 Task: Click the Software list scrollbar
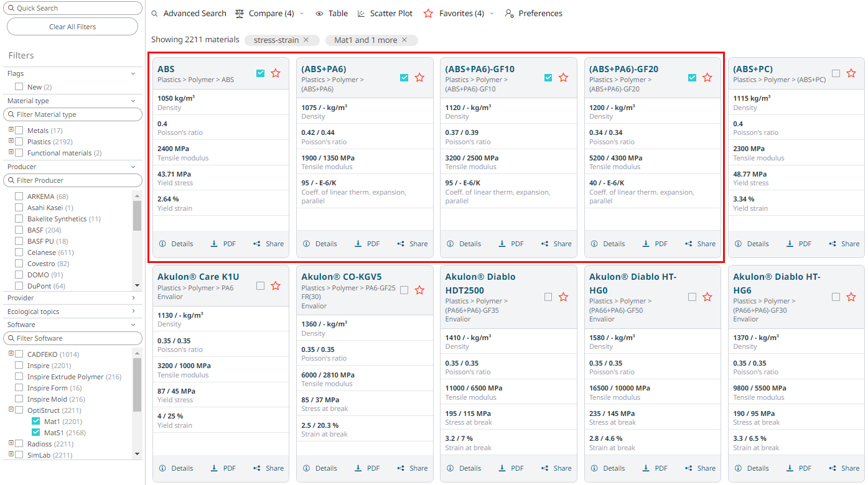[x=137, y=384]
